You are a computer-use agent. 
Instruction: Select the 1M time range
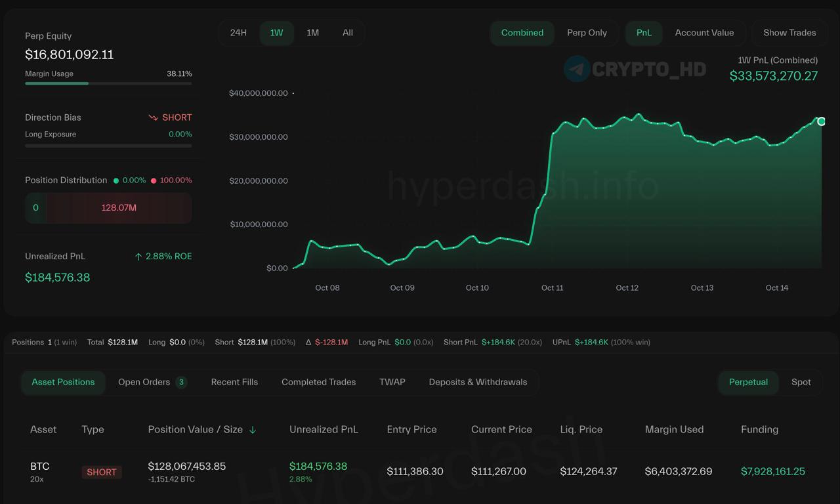[312, 33]
